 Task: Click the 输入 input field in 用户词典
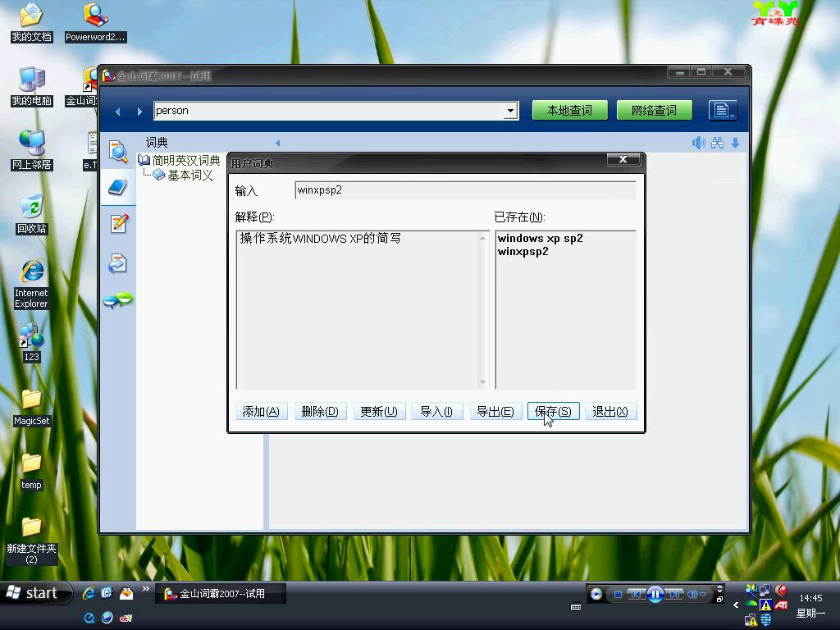pyautogui.click(x=465, y=190)
